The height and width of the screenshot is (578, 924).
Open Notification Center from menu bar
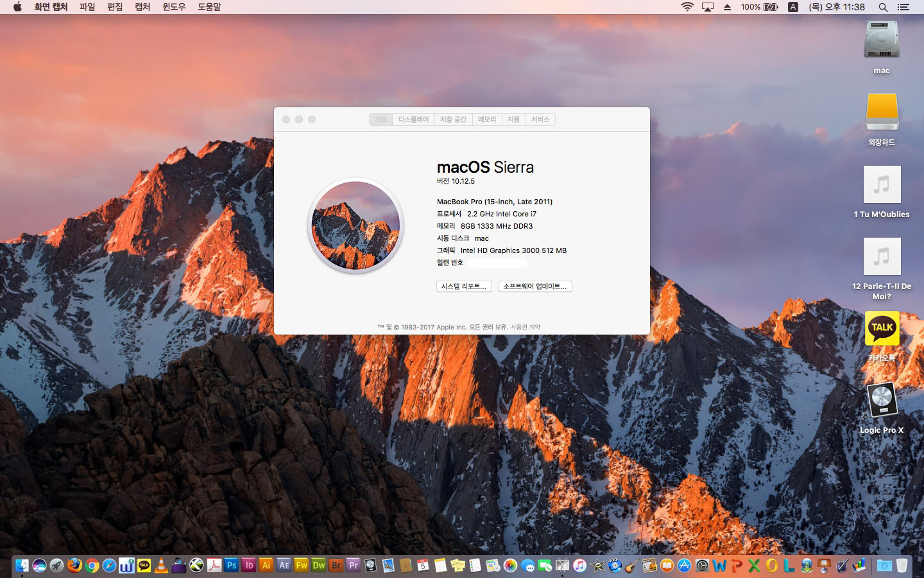(903, 7)
